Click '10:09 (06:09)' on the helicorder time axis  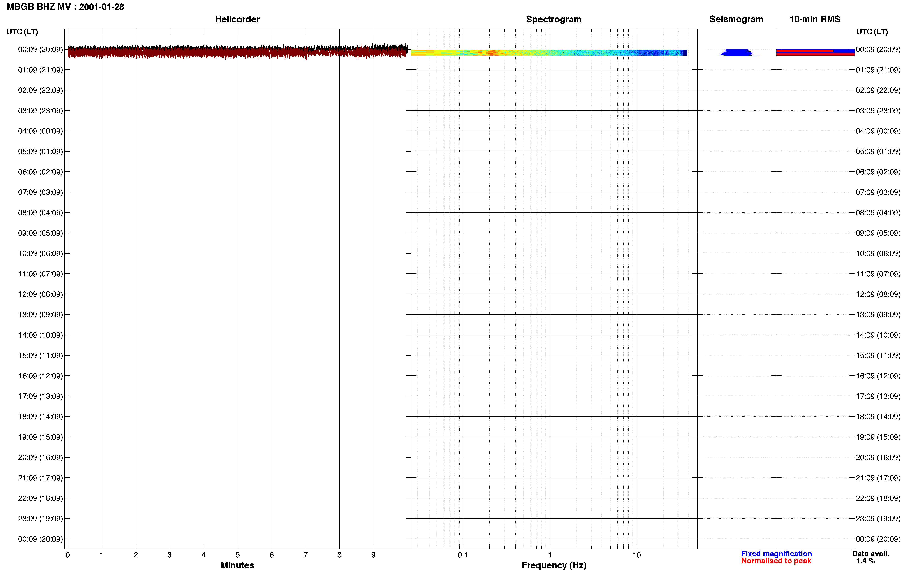pyautogui.click(x=41, y=253)
